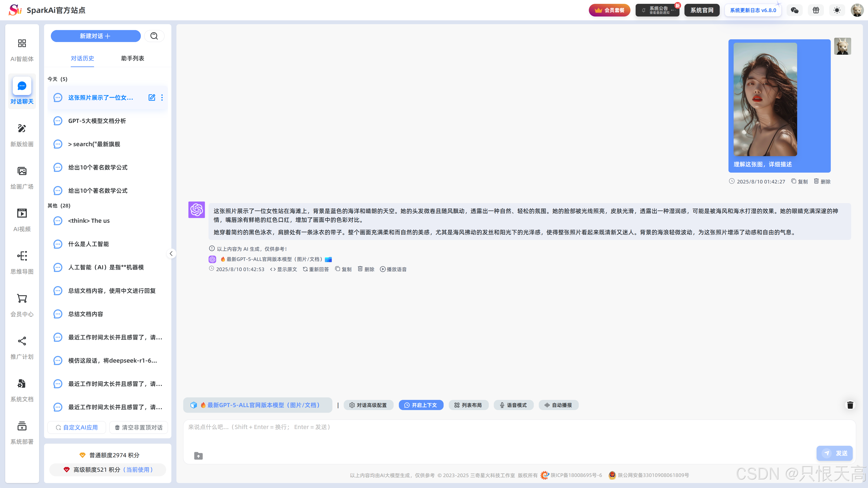Image resolution: width=868 pixels, height=488 pixels.
Task: Select the 对话聊天 sidebar icon
Action: pos(22,86)
